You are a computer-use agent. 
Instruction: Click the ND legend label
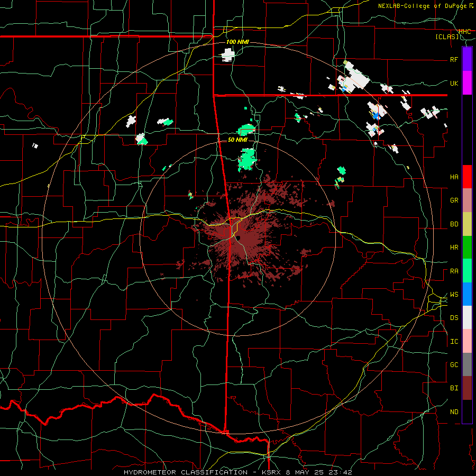(x=454, y=412)
